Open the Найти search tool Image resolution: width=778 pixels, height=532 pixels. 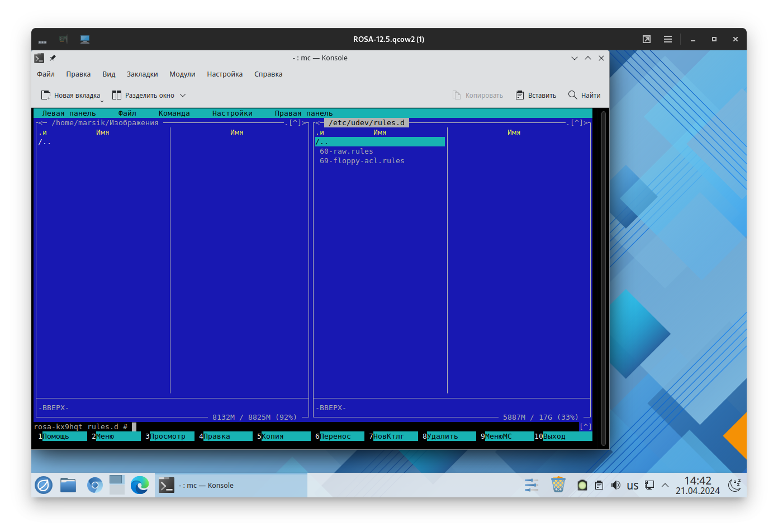[x=584, y=95]
